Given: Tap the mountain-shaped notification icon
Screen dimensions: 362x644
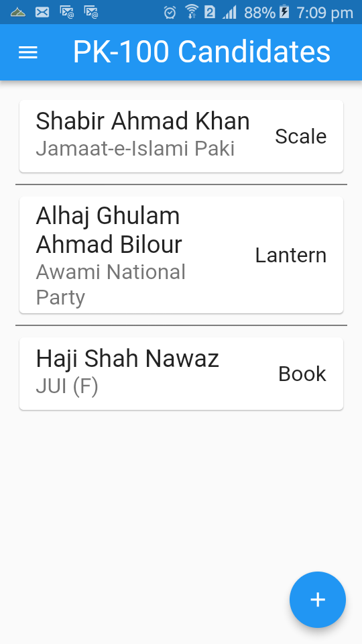Looking at the screenshot, I should (18, 12).
